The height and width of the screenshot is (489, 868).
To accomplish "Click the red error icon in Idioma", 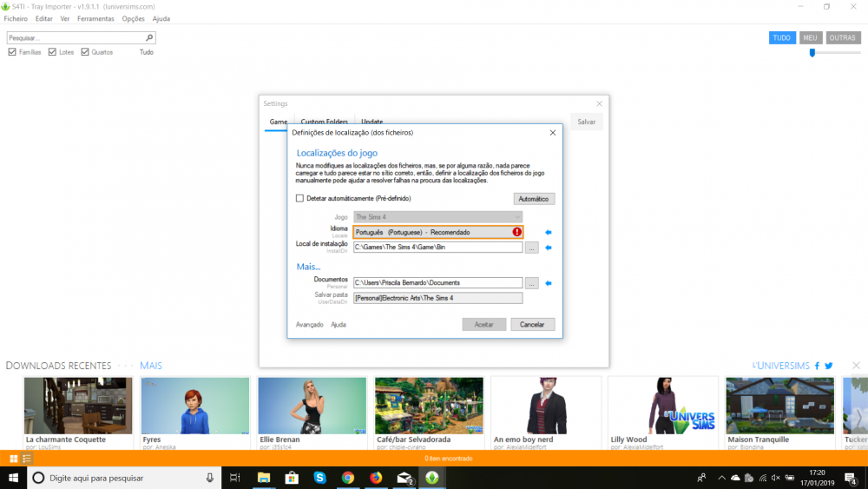I will [516, 232].
